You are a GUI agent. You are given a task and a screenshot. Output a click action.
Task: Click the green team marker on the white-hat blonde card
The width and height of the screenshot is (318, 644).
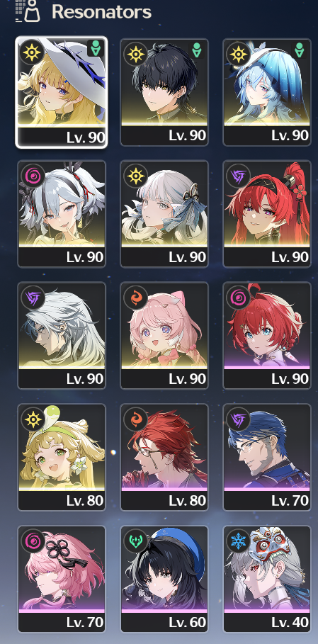coord(96,50)
